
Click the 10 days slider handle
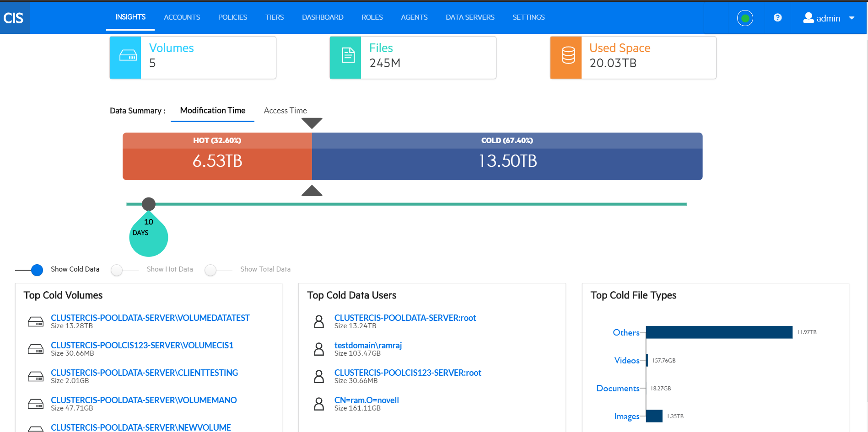pyautogui.click(x=149, y=204)
